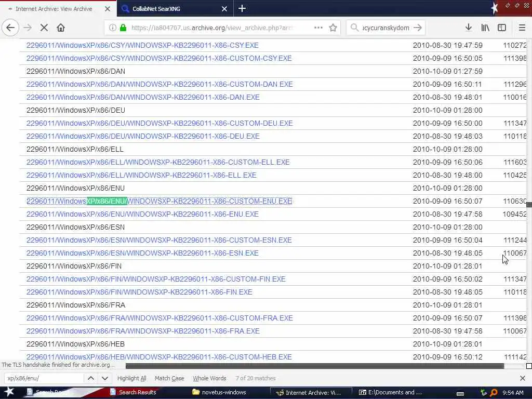Viewport: 532px width, 399px height.
Task: Toggle Match Case option
Action: (169, 378)
